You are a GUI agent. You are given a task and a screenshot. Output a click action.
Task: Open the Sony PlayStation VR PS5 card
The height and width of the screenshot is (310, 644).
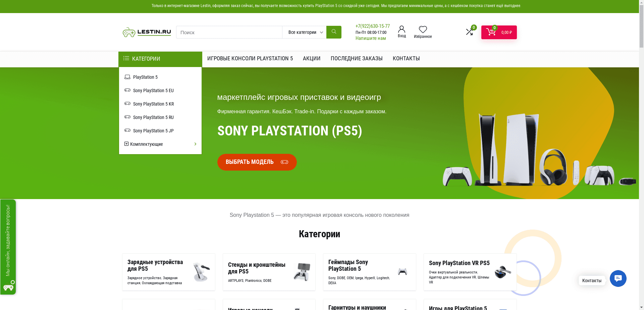470,272
